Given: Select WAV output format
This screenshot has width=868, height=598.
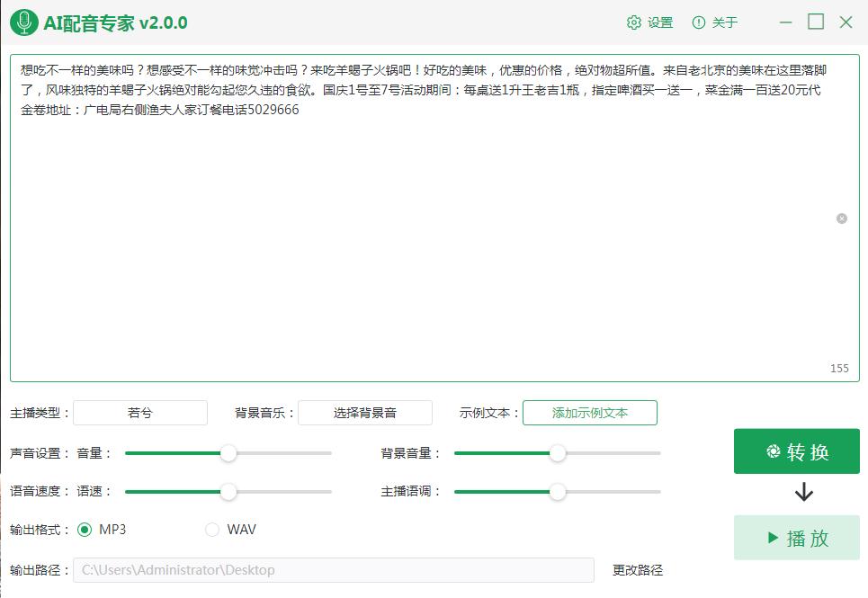Looking at the screenshot, I should [212, 531].
